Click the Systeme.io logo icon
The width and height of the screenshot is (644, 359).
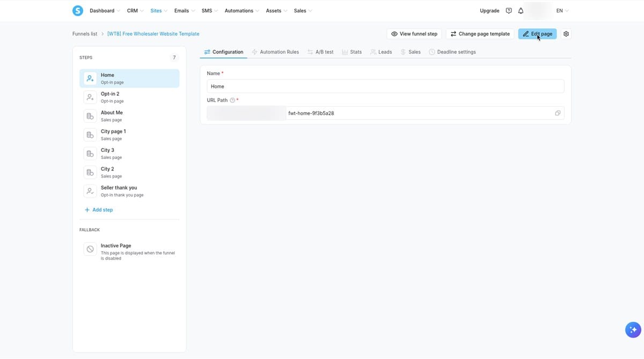tap(78, 10)
